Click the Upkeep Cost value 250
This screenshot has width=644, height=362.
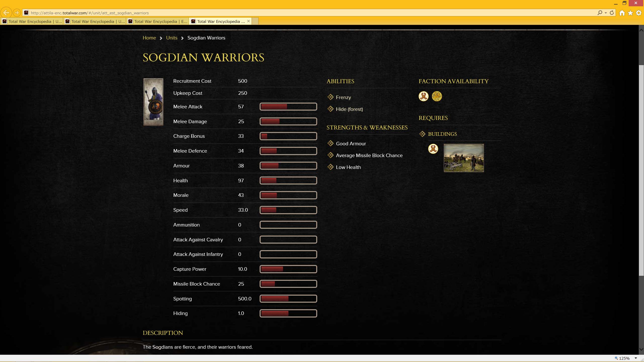click(243, 93)
